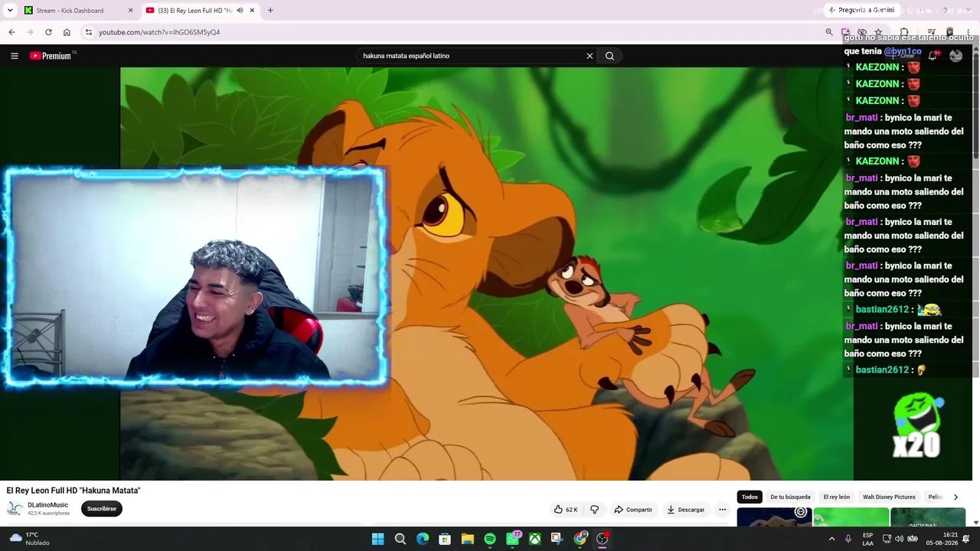View site information icon in address bar

[89, 32]
